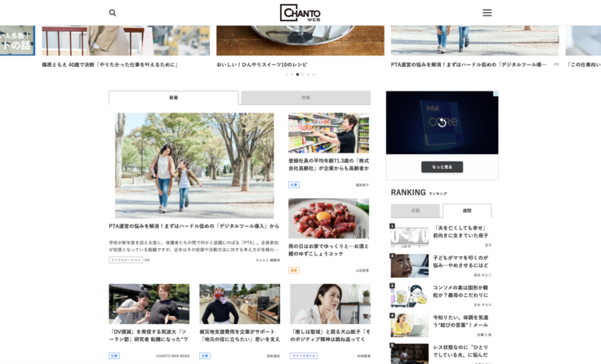This screenshot has width=601, height=364.
Task: Open the コンソメの素は固形か顆粒か ranking article
Action: [x=461, y=291]
